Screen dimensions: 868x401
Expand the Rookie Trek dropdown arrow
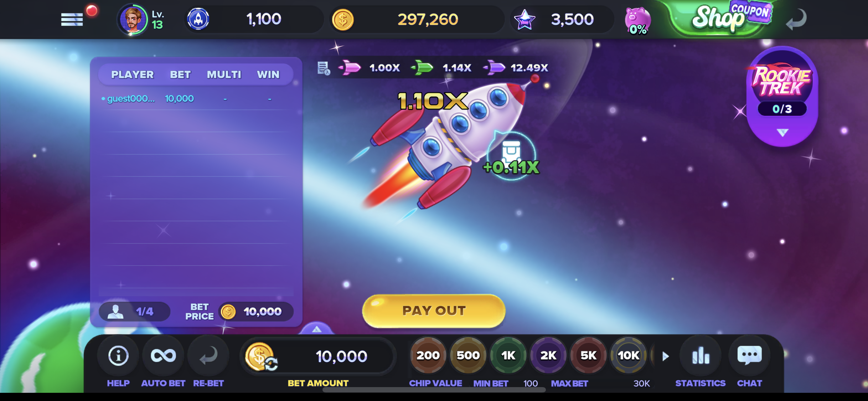point(782,133)
